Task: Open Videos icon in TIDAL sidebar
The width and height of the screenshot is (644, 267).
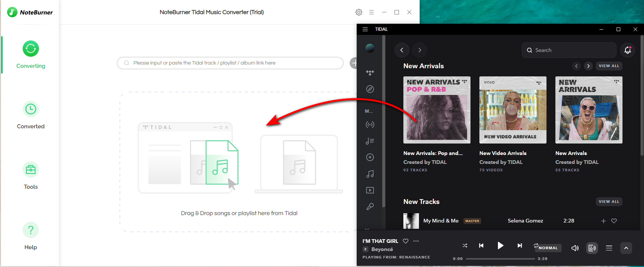Action: [x=370, y=190]
